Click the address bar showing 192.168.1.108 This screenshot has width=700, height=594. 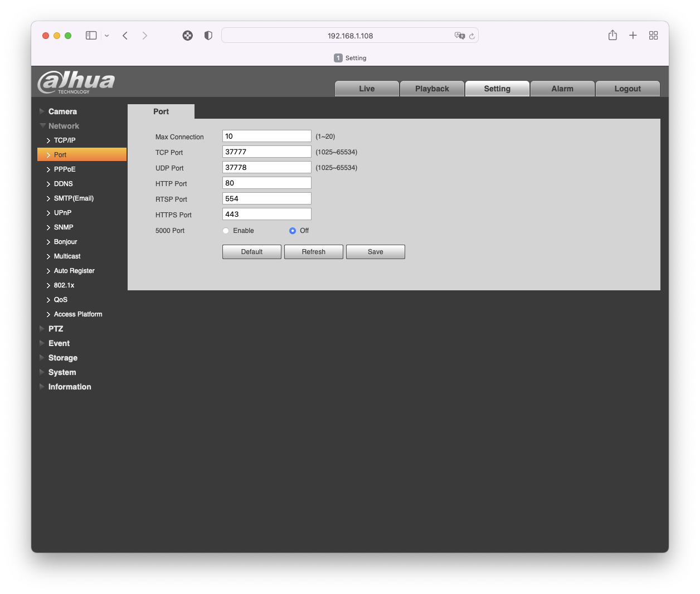(x=350, y=36)
